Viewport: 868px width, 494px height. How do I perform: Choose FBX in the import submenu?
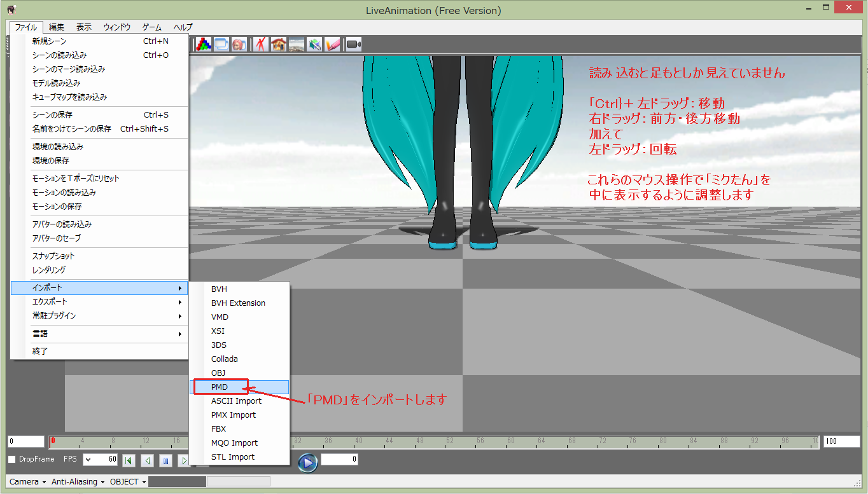pos(240,429)
